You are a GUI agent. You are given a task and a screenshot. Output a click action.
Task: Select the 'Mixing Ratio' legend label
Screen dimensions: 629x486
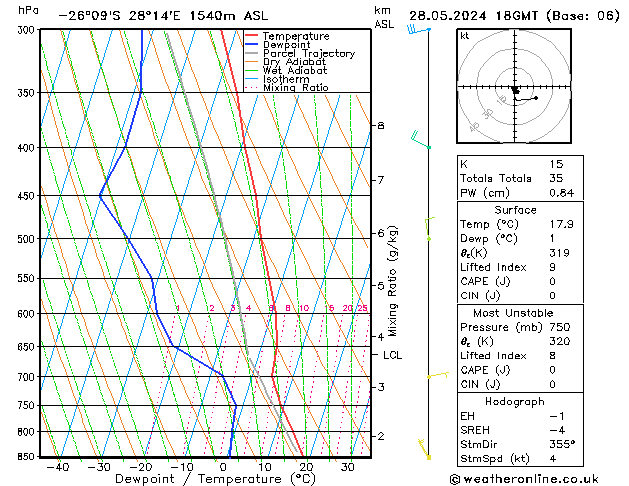point(296,87)
